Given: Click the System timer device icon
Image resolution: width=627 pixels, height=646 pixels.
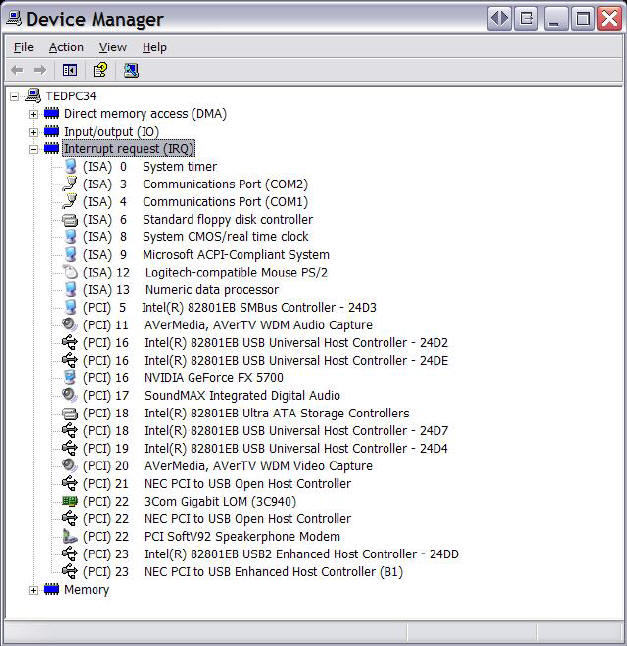Looking at the screenshot, I should (70, 166).
